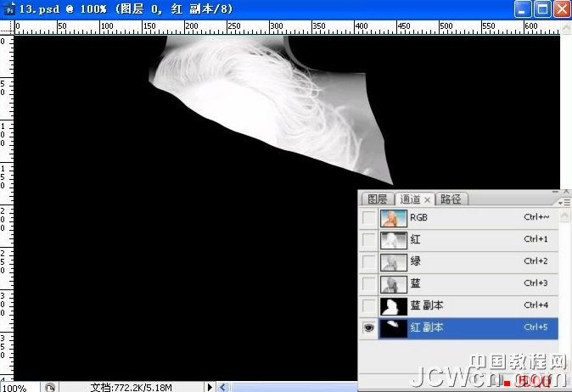572x392 pixels.
Task: Collapse the channels panel with minimize dash
Action: (x=555, y=192)
